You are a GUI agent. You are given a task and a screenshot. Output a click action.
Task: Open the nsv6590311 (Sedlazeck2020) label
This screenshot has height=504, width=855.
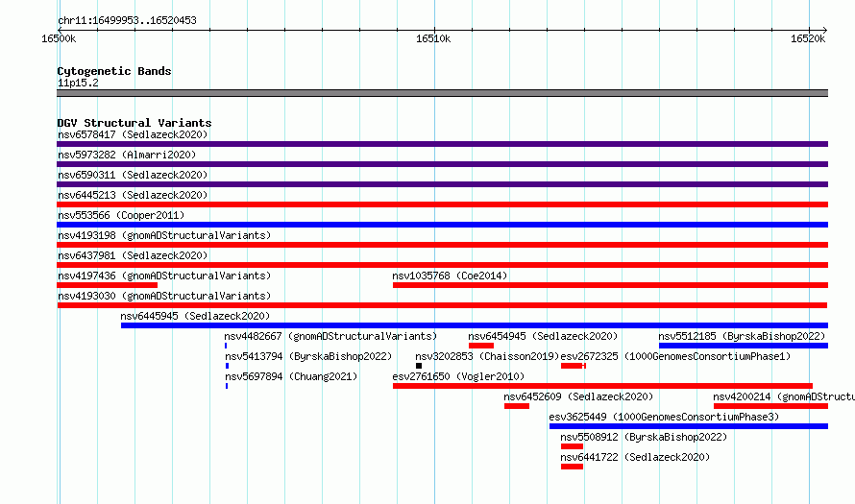coord(133,175)
